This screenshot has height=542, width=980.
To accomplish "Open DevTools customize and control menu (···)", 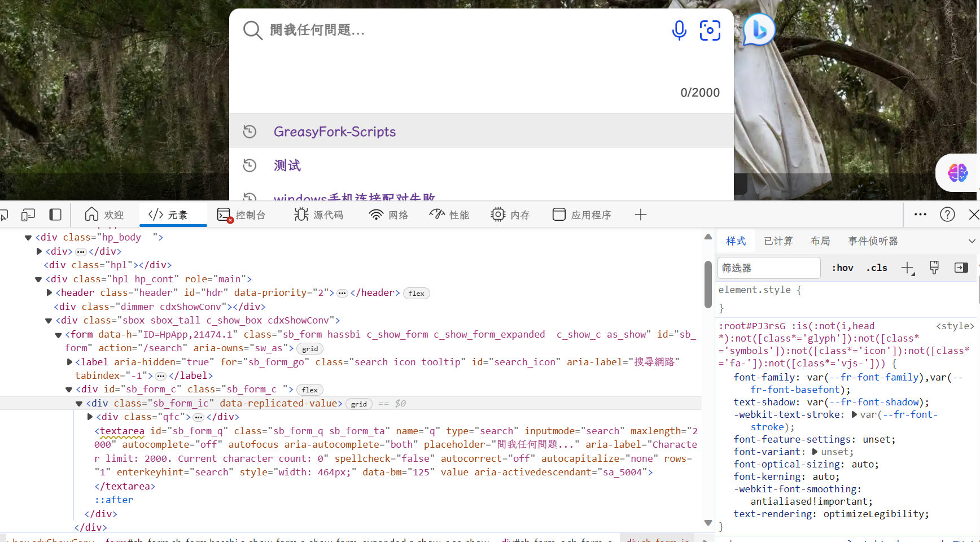I will pyautogui.click(x=920, y=215).
